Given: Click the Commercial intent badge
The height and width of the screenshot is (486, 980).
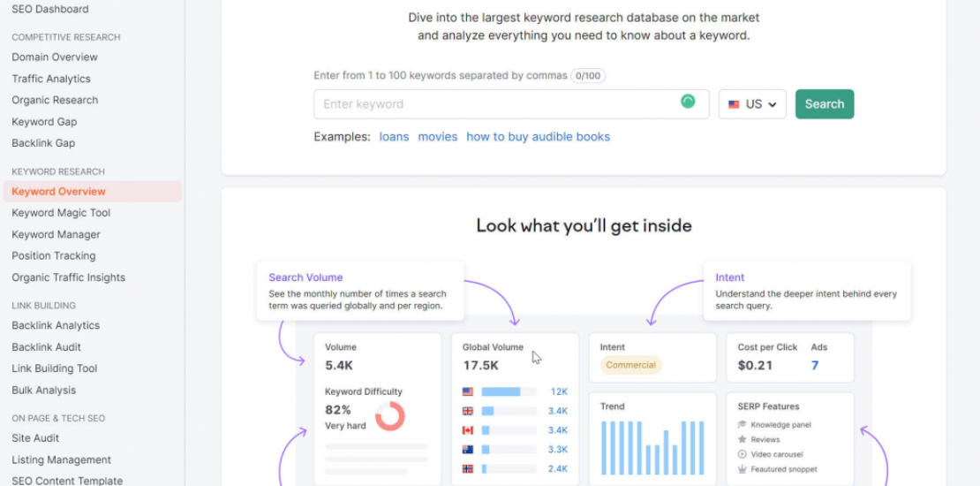Looking at the screenshot, I should [x=630, y=365].
